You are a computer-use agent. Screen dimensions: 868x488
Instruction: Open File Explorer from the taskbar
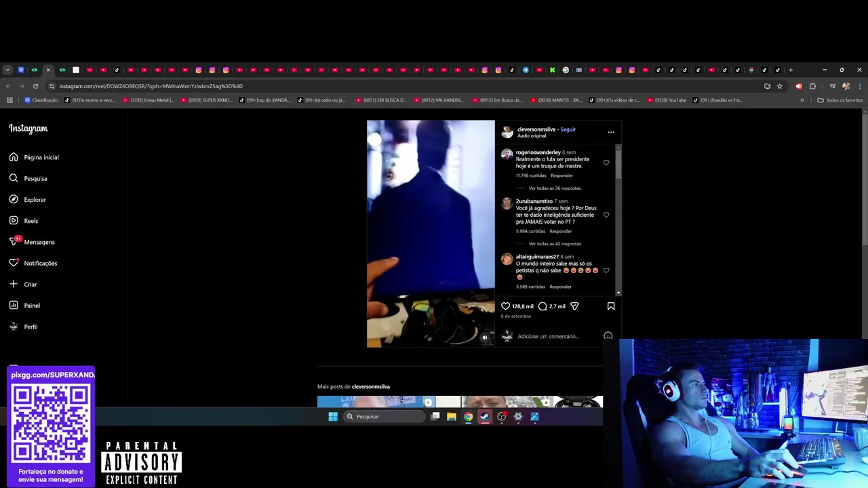tap(452, 417)
